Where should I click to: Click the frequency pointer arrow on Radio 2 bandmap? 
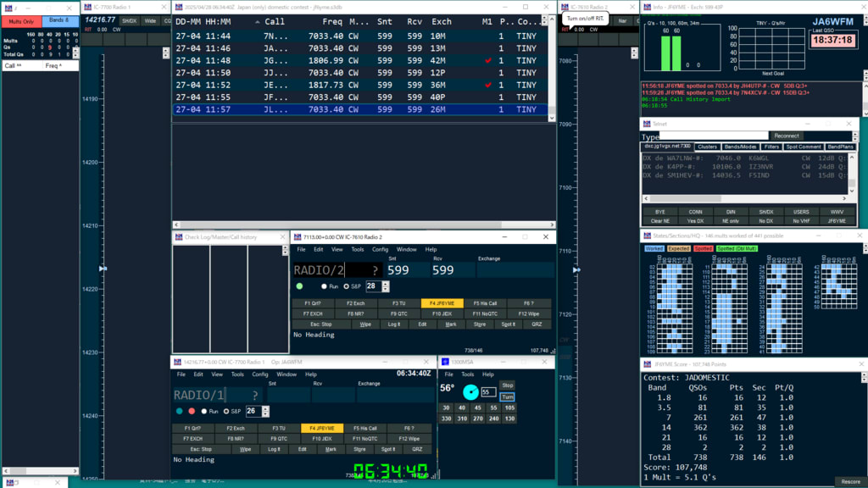coord(576,269)
